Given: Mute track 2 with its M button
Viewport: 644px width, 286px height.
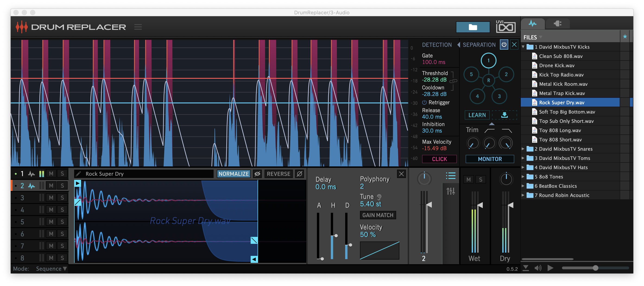Looking at the screenshot, I should 51,185.
